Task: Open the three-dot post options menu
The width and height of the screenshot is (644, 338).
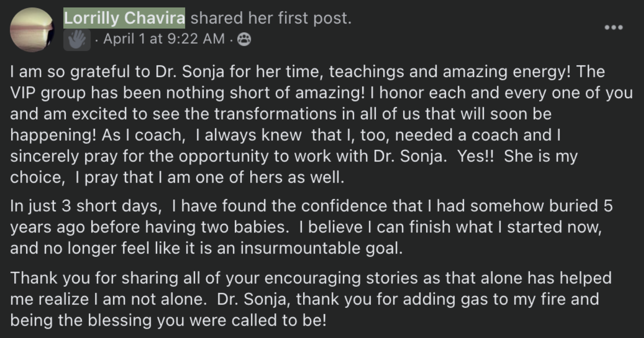Action: [x=614, y=28]
